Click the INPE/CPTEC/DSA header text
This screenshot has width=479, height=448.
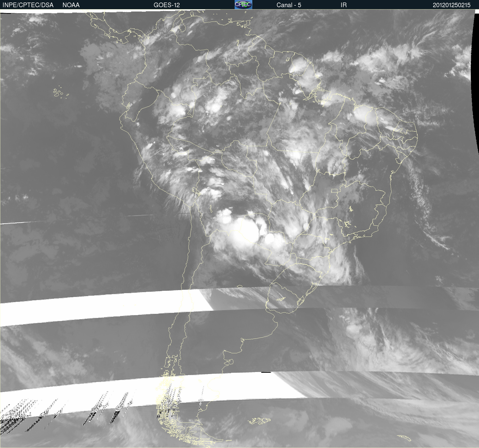pos(28,5)
